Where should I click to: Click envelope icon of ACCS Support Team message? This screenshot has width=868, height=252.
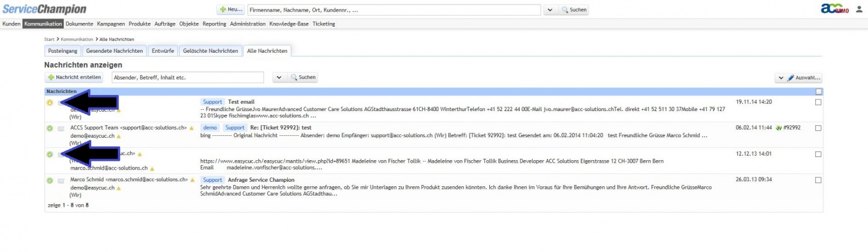coord(61,128)
